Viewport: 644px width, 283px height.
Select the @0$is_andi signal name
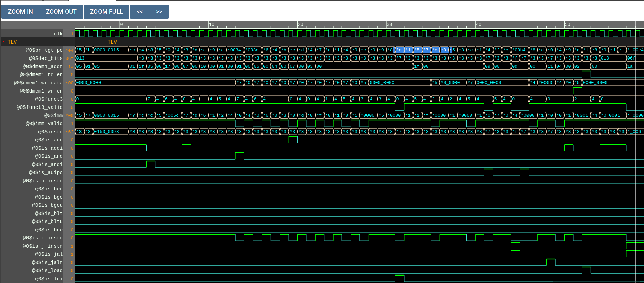[x=47, y=164]
